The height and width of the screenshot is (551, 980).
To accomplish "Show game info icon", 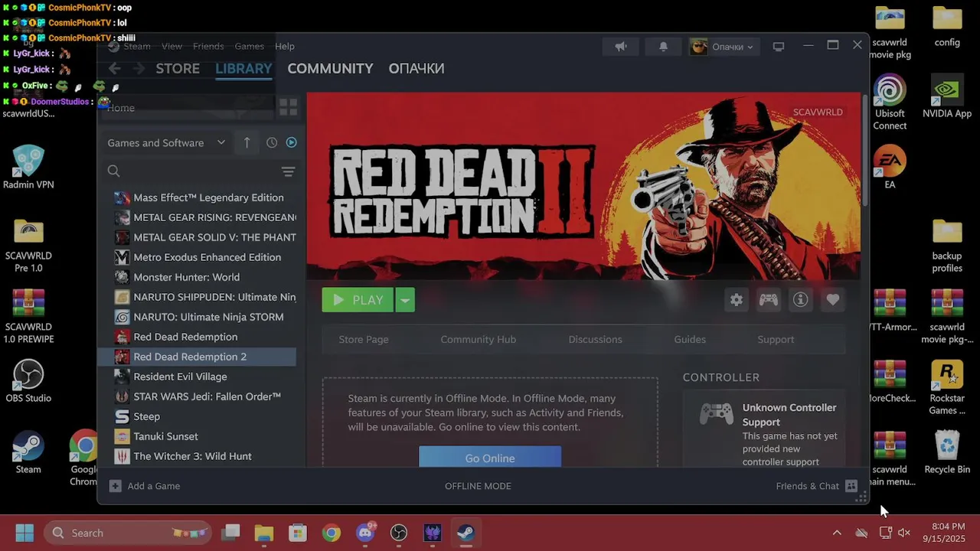I will pyautogui.click(x=801, y=300).
